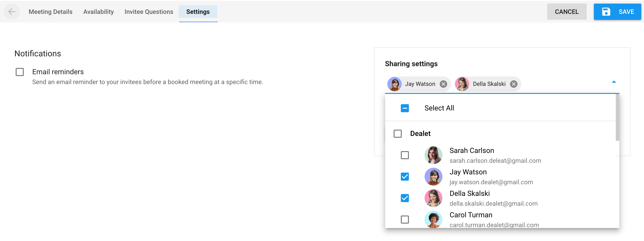Click the Notifications heading
The width and height of the screenshot is (644, 241).
[38, 53]
